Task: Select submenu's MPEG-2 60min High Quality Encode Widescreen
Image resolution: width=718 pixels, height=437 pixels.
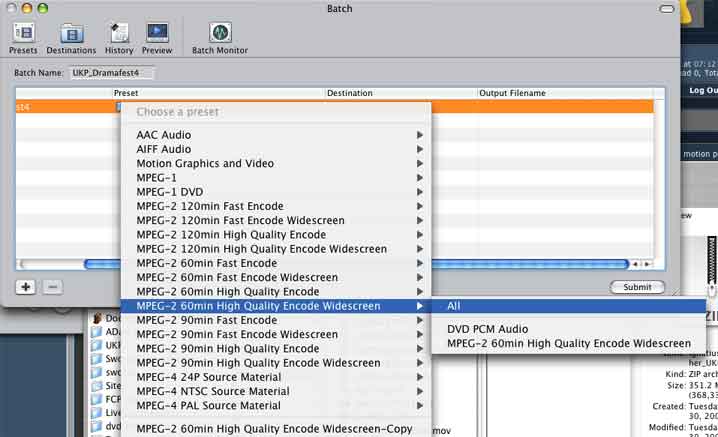Action: (568, 343)
